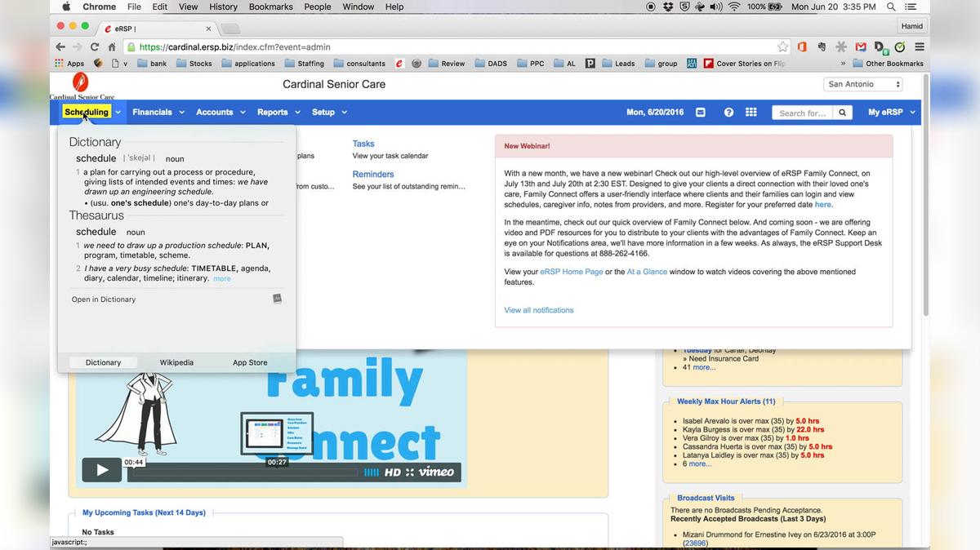The width and height of the screenshot is (980, 550).
Task: Toggle HD playback on the video
Action: click(393, 472)
